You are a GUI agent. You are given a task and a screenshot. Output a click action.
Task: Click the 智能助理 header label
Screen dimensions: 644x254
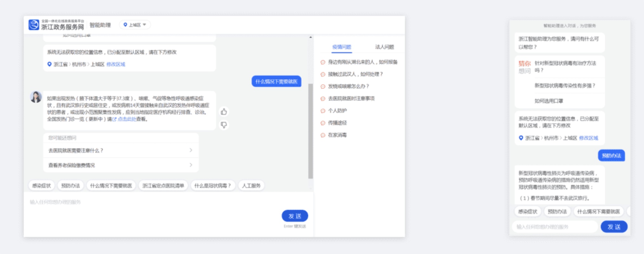100,25
